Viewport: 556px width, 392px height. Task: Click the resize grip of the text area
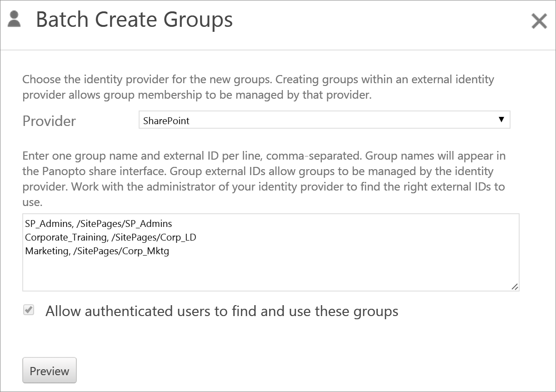click(514, 286)
